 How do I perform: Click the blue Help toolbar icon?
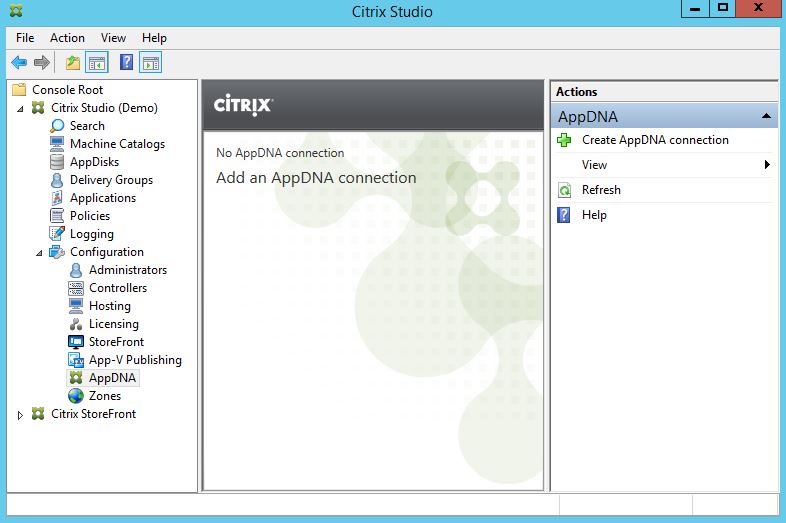point(127,63)
